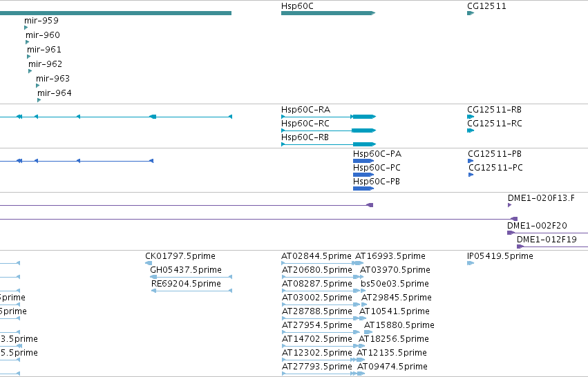Image resolution: width=588 pixels, height=377 pixels.
Task: Select the DME1-012F19 feature
Action: coord(552,246)
